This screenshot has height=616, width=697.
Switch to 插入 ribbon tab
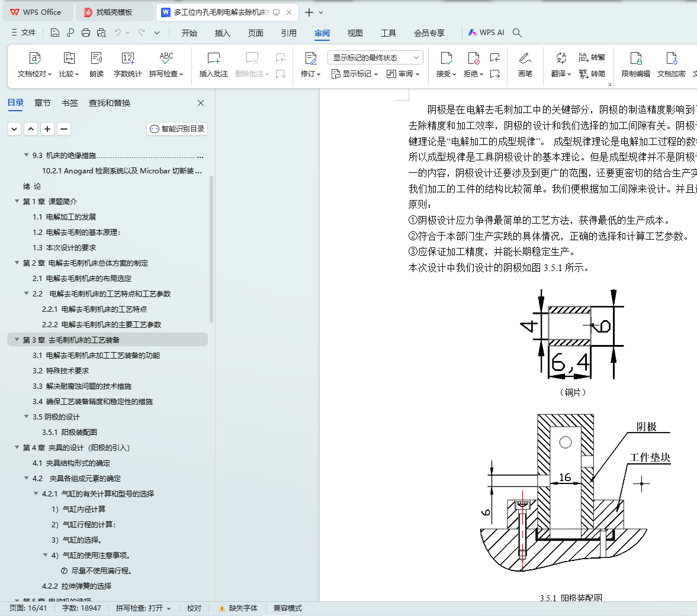[222, 33]
